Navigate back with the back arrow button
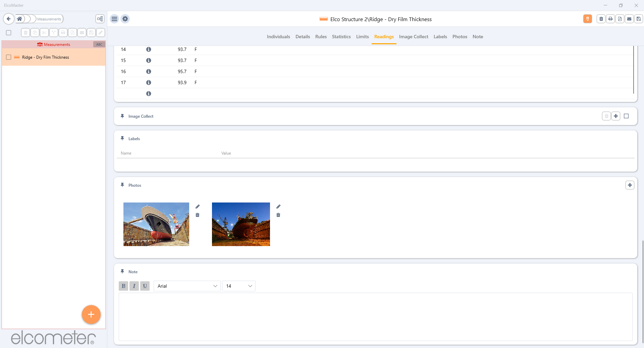Viewport: 644px width, 348px height. [x=9, y=19]
